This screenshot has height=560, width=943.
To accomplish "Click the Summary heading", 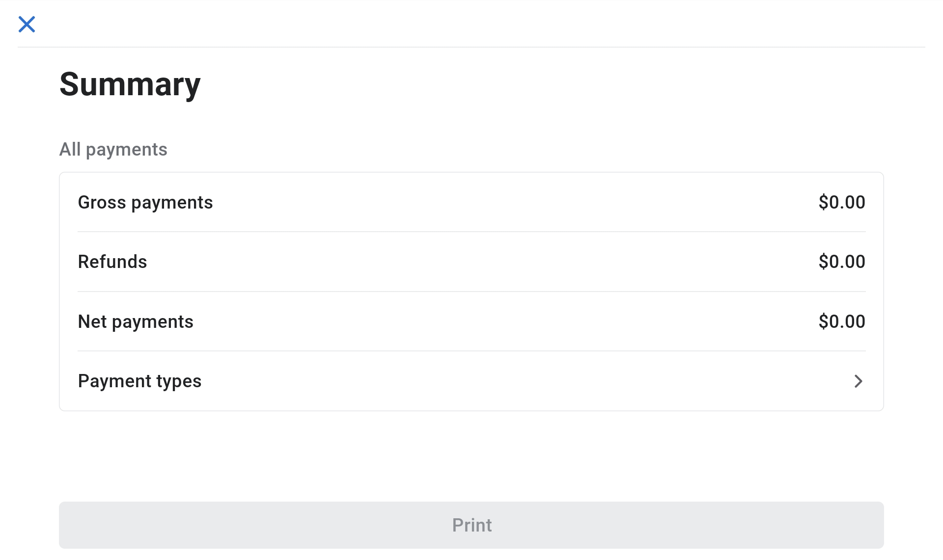I will (x=130, y=84).
